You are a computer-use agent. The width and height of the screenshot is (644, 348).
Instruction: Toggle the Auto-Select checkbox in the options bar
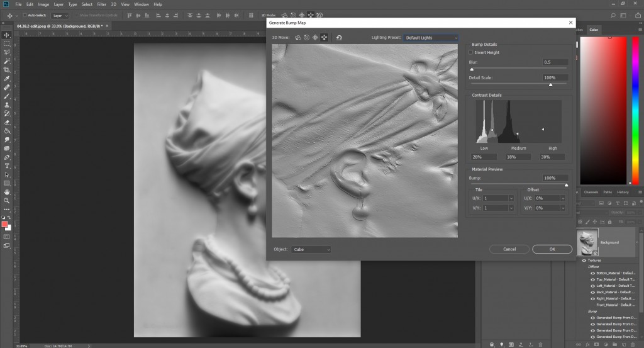[x=25, y=15]
